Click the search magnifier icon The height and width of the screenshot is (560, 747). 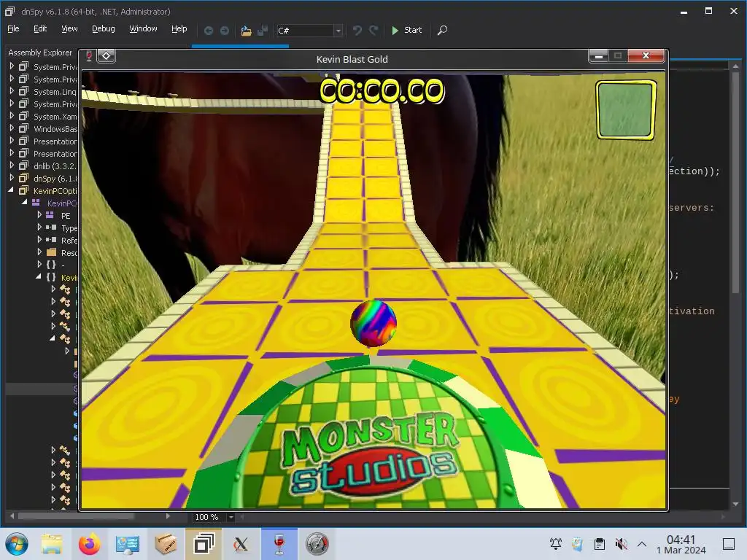[442, 31]
